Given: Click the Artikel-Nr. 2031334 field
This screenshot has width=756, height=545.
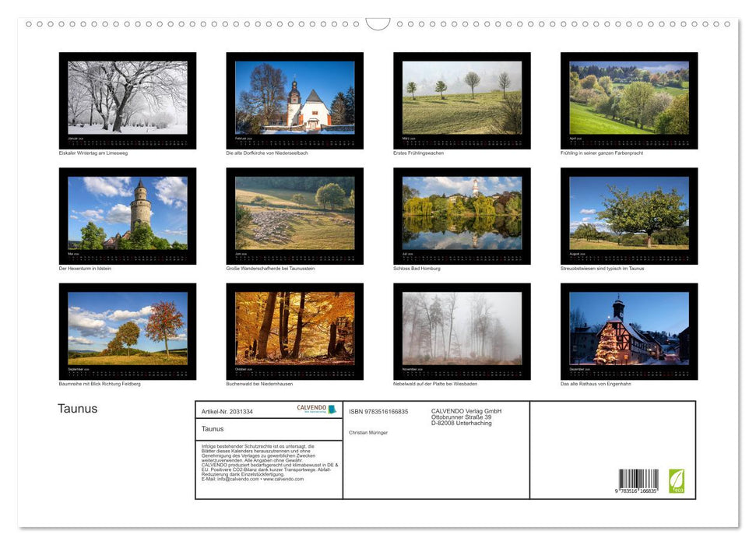Looking at the screenshot, I should click(x=227, y=411).
